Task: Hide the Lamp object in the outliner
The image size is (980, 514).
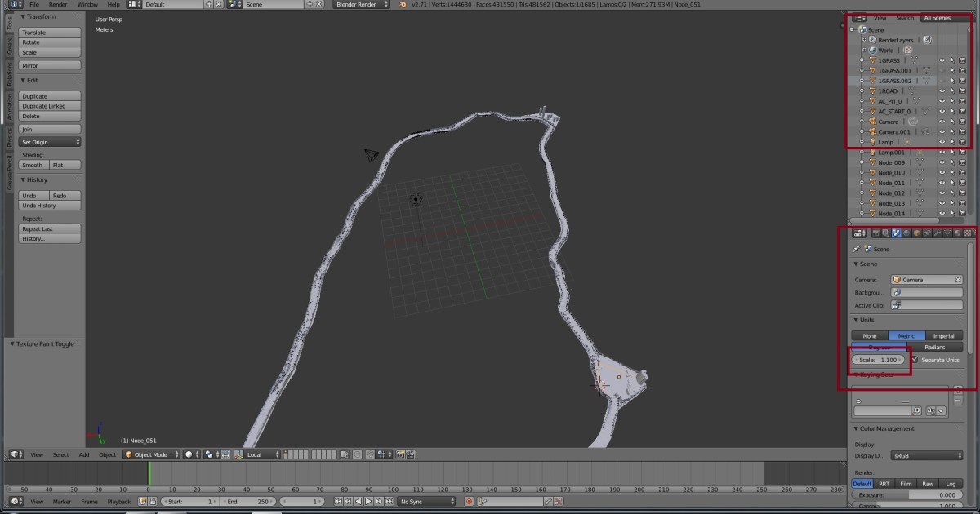Action: [942, 142]
